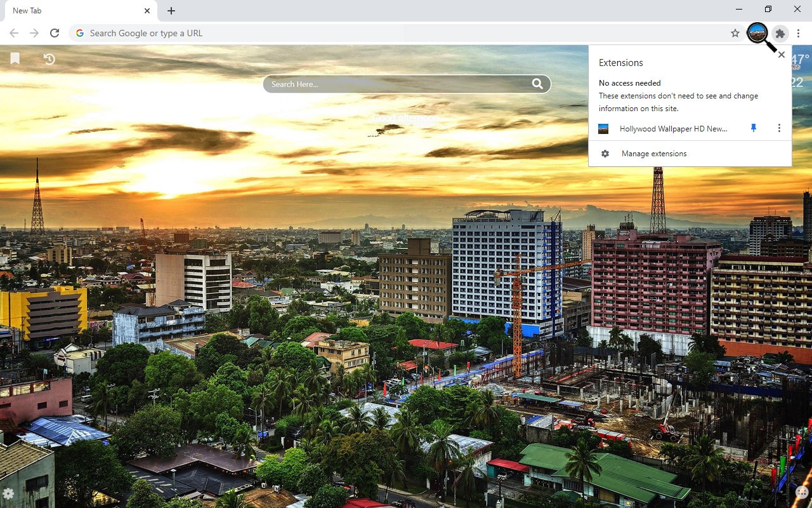Click the Hollywood Wallpaper extension toolbar icon
The width and height of the screenshot is (812, 508).
tap(757, 33)
